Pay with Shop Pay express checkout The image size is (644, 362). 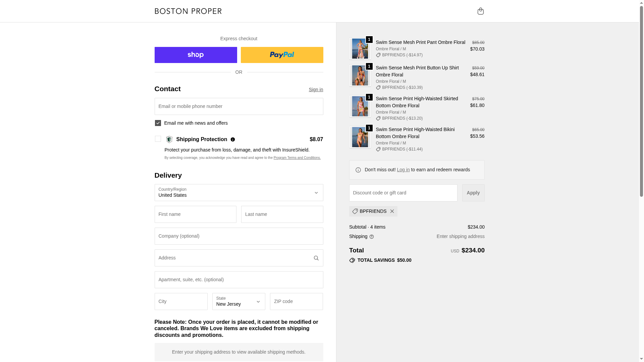click(x=196, y=55)
